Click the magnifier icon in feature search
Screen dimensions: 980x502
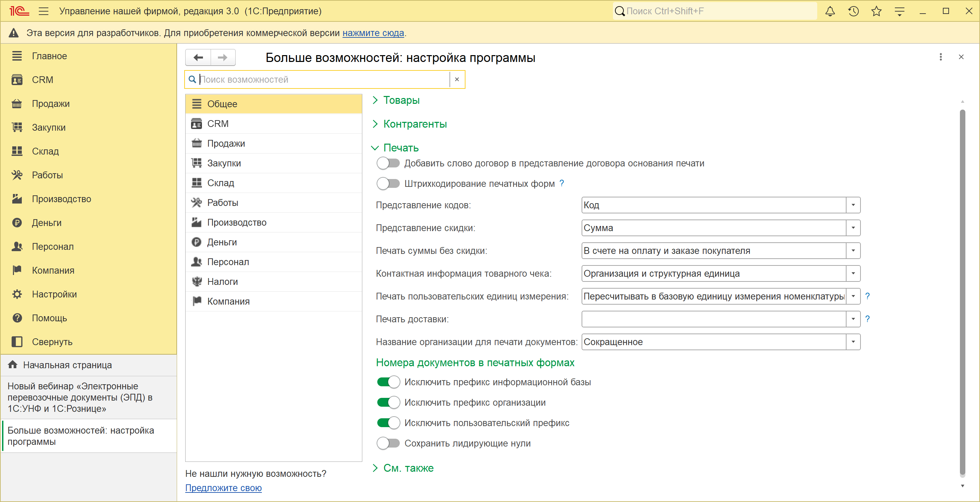pyautogui.click(x=192, y=79)
